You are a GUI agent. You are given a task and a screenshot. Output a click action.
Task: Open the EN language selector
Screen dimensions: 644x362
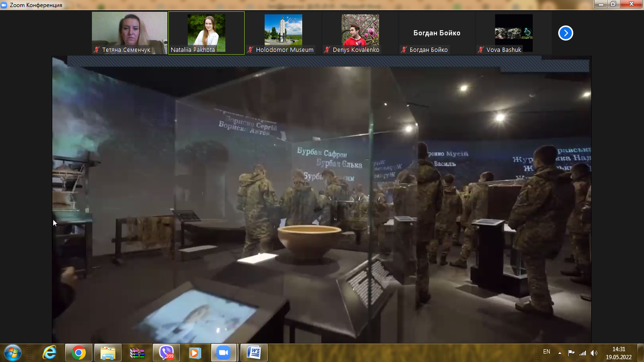pos(547,352)
